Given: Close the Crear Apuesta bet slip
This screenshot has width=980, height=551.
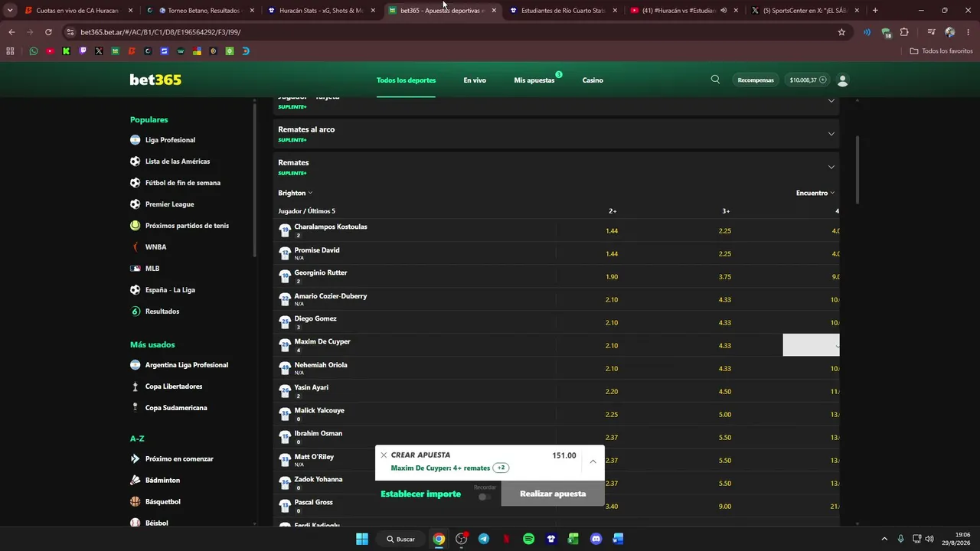Looking at the screenshot, I should pos(384,455).
